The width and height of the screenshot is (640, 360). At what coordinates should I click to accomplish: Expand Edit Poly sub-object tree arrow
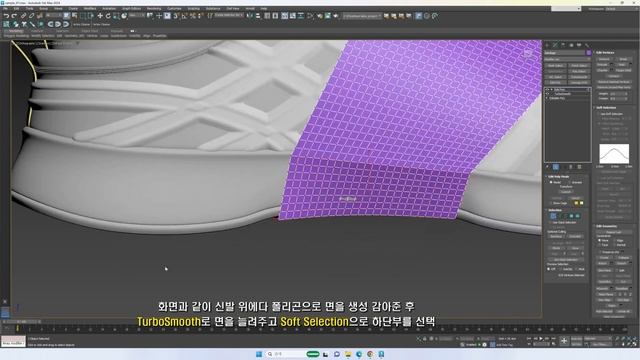[551, 89]
